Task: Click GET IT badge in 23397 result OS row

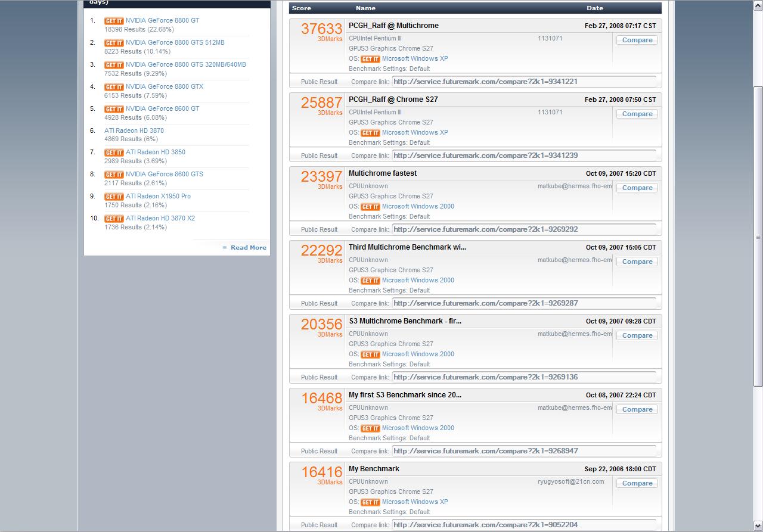Action: tap(370, 207)
